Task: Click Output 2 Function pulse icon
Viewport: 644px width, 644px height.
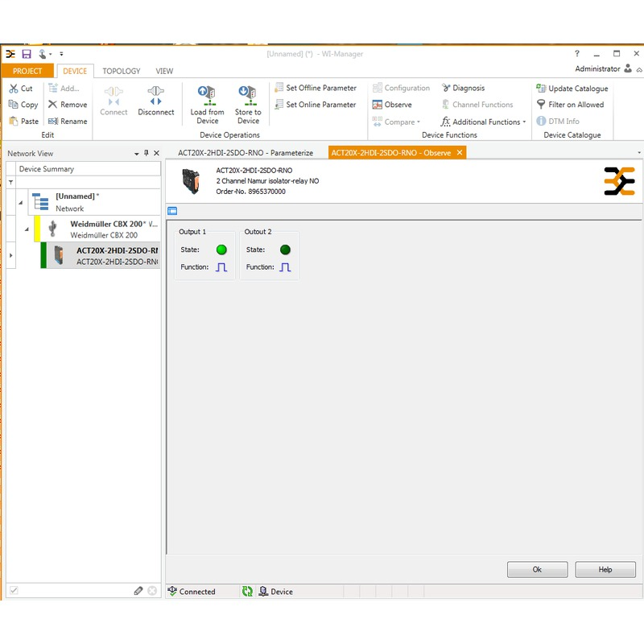Action: pos(285,267)
